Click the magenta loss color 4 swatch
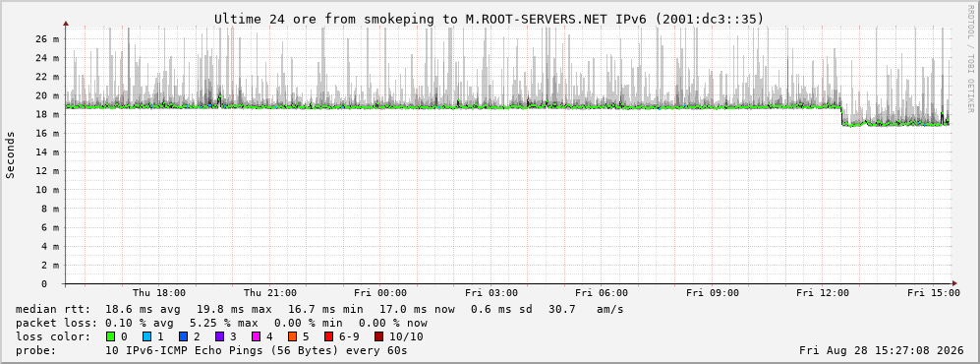The height and width of the screenshot is (364, 980). (x=256, y=336)
